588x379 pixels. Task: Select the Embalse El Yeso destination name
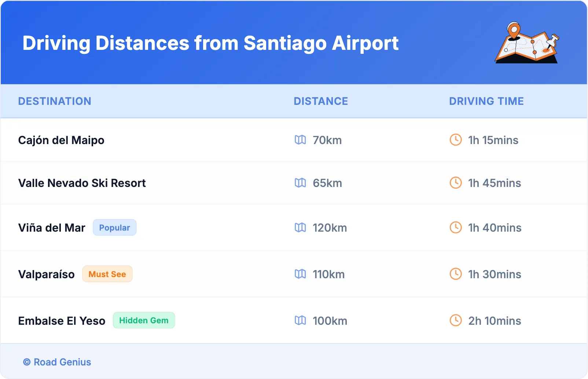coord(62,321)
